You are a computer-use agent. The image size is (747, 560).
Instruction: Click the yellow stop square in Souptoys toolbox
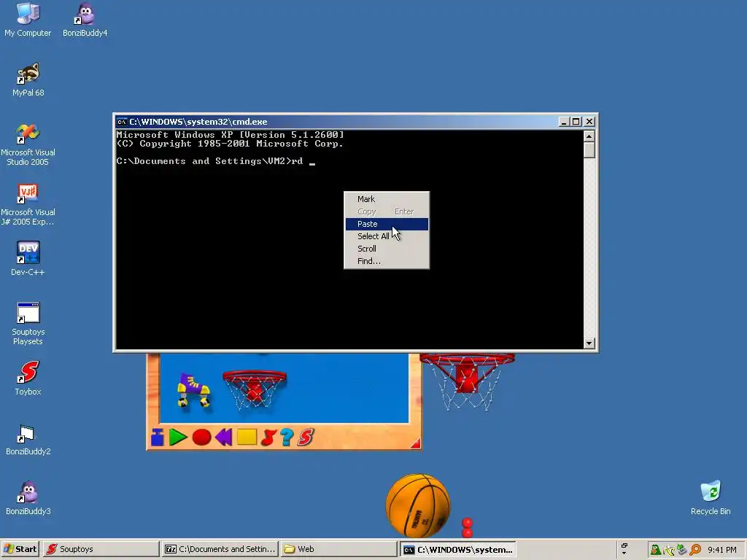tap(247, 437)
